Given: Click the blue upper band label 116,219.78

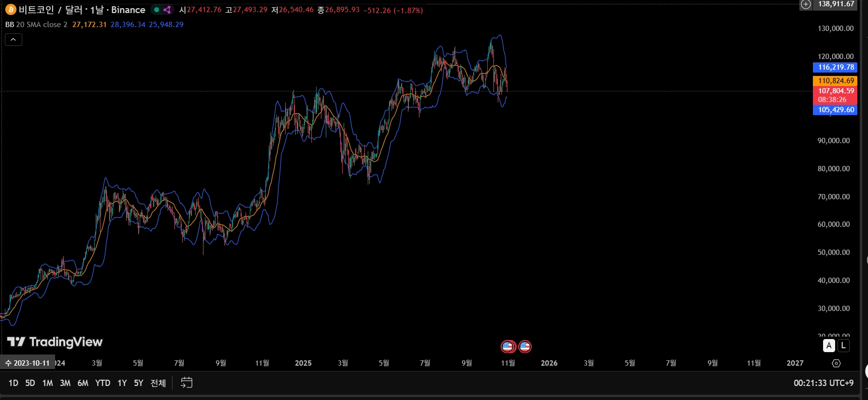Looking at the screenshot, I should (x=835, y=67).
